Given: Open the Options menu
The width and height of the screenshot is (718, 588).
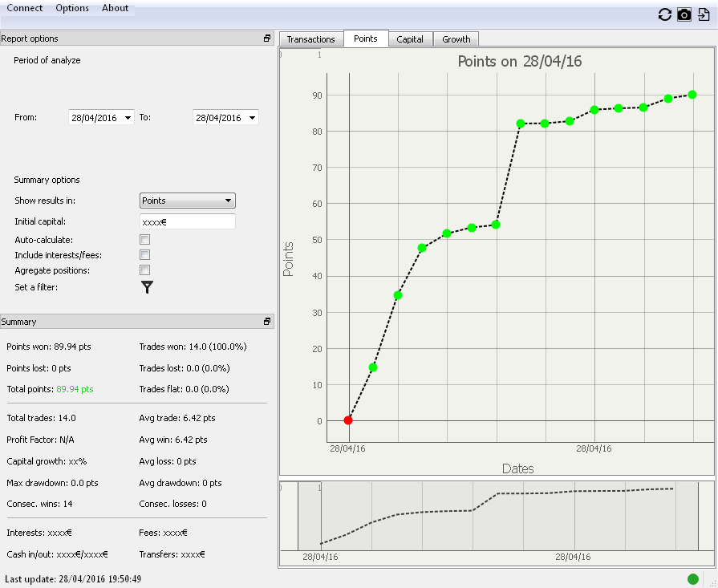Looking at the screenshot, I should click(72, 8).
